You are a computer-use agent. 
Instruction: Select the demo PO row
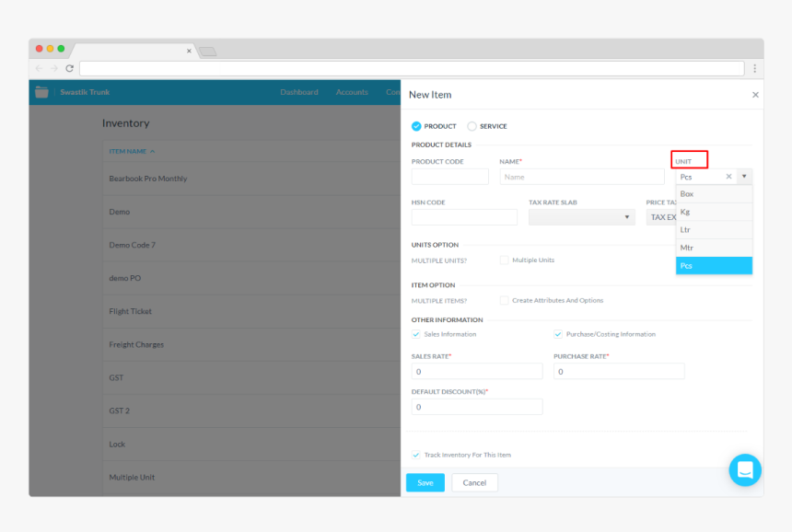(251, 278)
